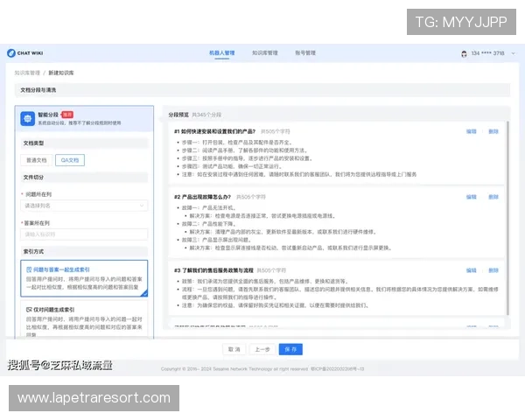
Task: Delete segment #2 产品出现故障怎么办
Action: tap(493, 197)
